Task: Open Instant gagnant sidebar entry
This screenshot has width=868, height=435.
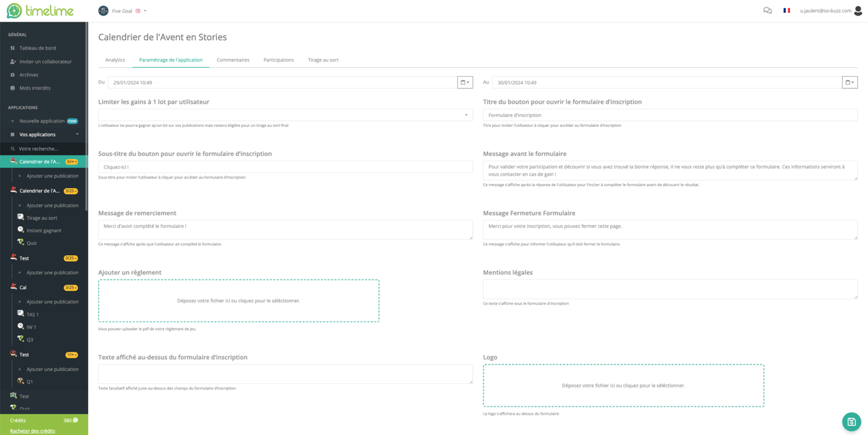Action: pos(43,230)
